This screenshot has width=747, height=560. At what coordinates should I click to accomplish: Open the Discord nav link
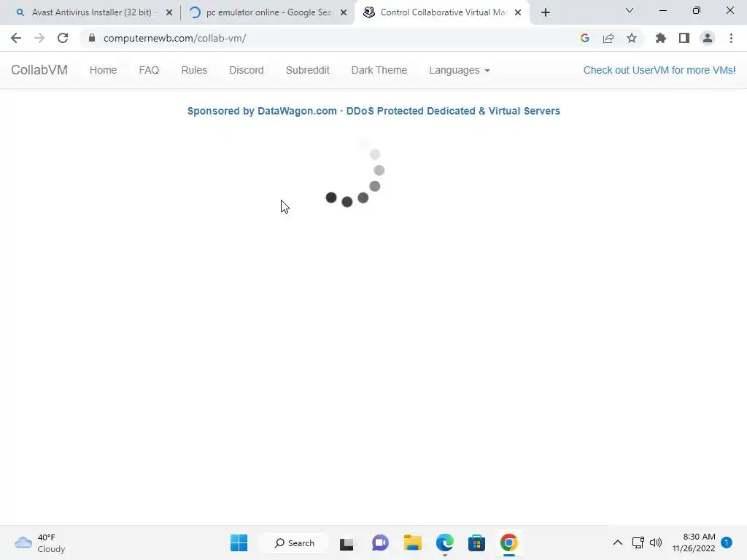click(247, 70)
